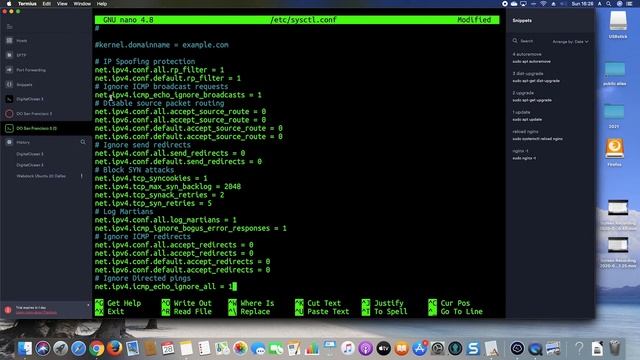Open View menu
Image resolution: width=640 pixels, height=360 pixels.
[62, 4]
